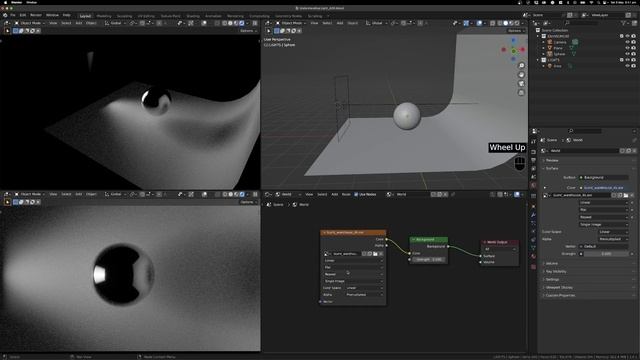640x360 pixels.
Task: Click the Camera object icon in the outliner
Action: pyautogui.click(x=550, y=42)
